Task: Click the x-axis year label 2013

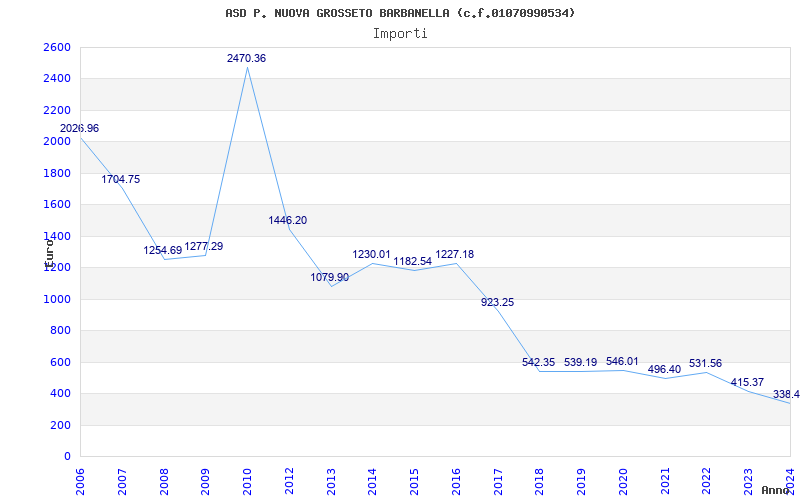Action: click(331, 481)
